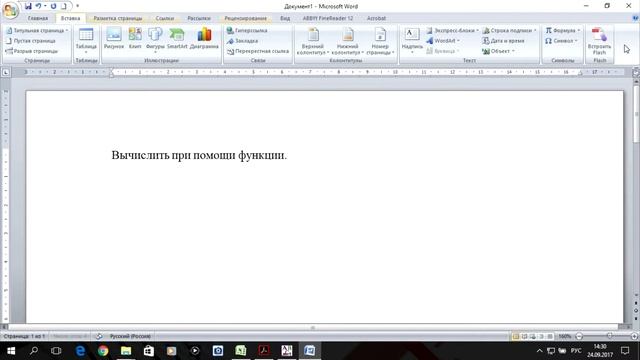
Task: Launch Edge from the taskbar
Action: tap(80, 351)
